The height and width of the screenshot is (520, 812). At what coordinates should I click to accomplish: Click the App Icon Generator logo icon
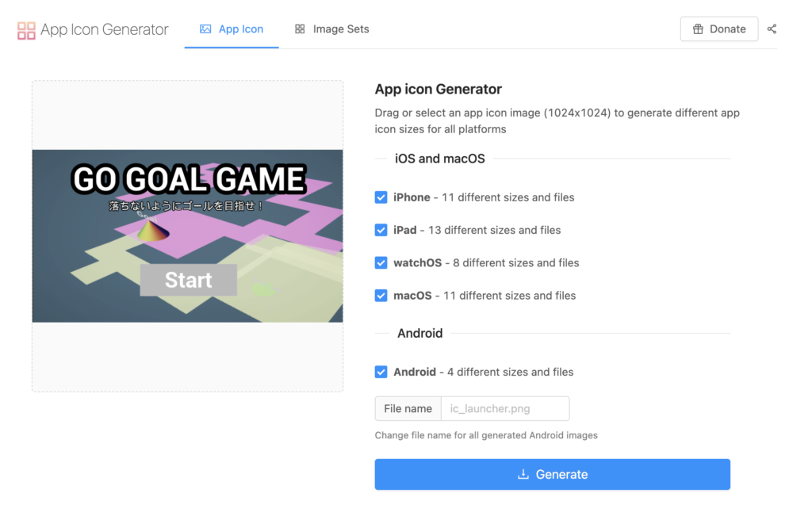point(26,30)
